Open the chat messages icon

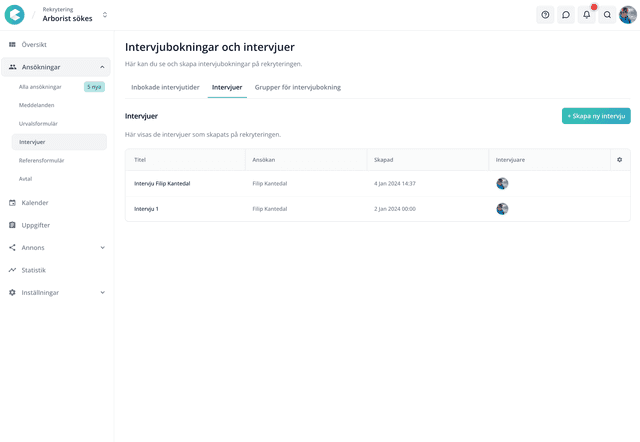click(566, 15)
